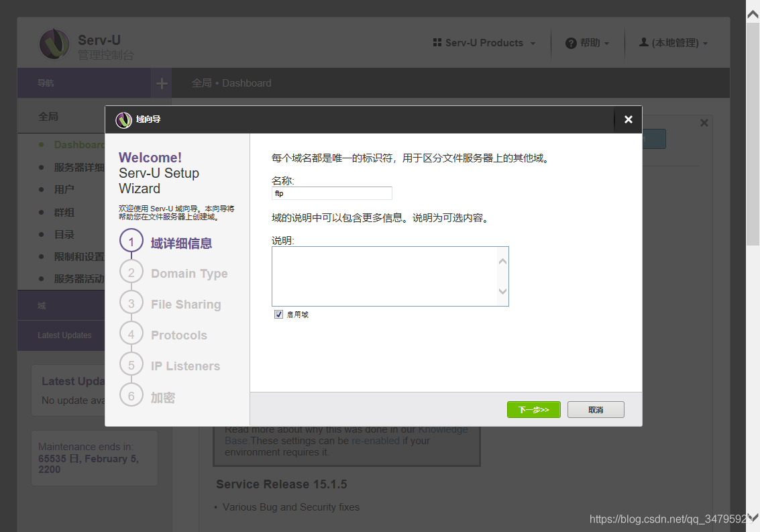Click the 全局 • Dashboard breadcrumb
Viewport: 760px width, 532px height.
(x=231, y=83)
